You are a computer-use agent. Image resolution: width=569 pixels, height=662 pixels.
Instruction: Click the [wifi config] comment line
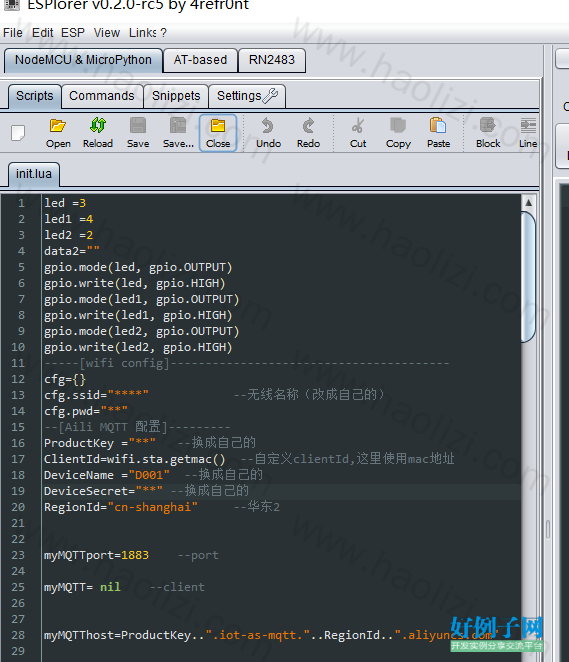[x=247, y=363]
